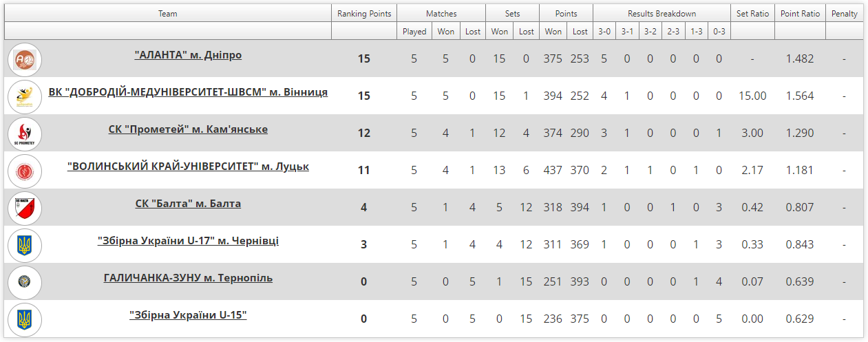Click the Збірна України U-17 trident logo
Screen dimensions: 868x342
pos(25,245)
